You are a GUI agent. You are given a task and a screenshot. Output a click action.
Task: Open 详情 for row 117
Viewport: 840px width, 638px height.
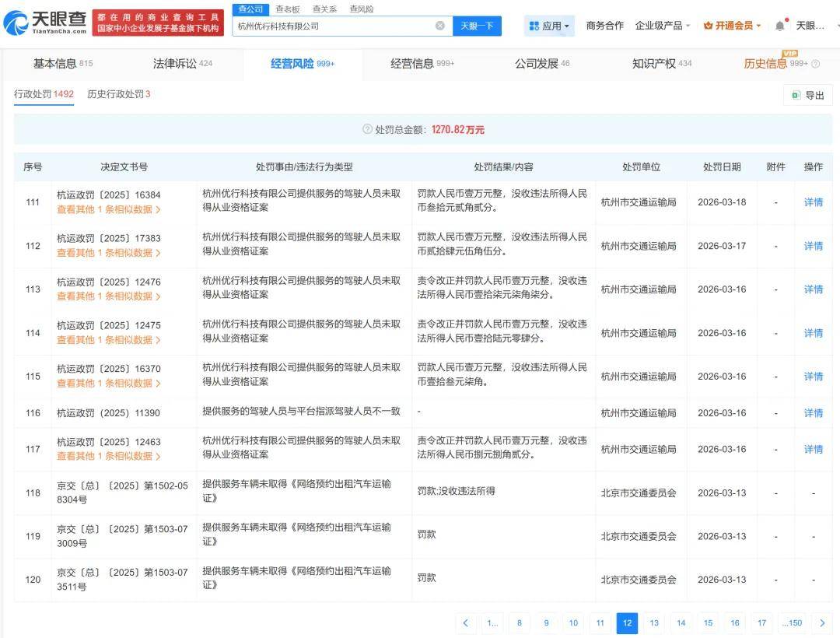[x=814, y=449]
